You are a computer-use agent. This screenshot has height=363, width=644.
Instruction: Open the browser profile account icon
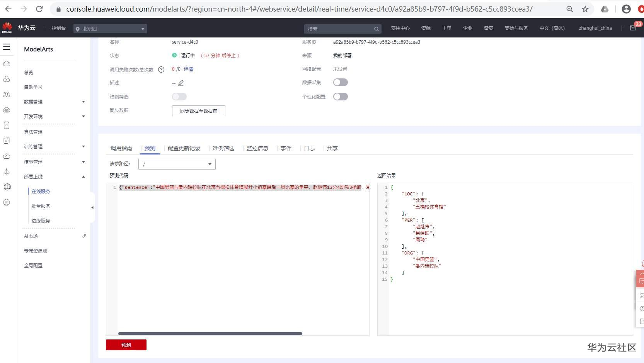click(626, 9)
